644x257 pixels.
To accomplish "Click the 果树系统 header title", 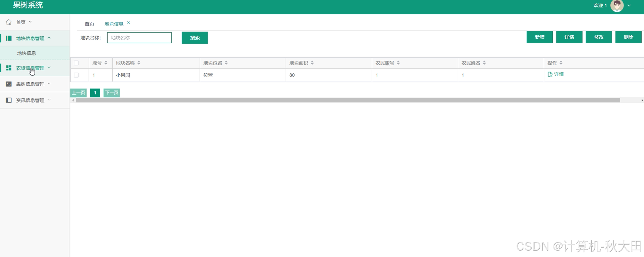I will [28, 5].
